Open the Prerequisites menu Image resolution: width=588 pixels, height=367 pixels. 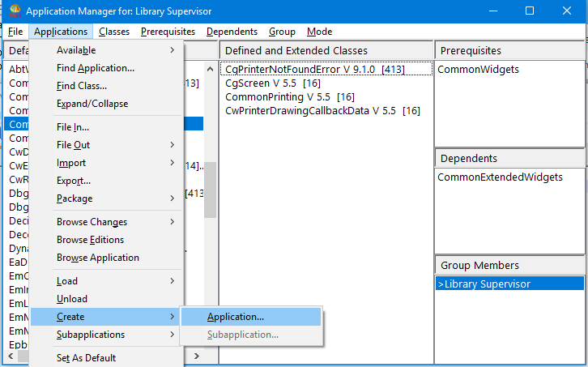click(168, 32)
